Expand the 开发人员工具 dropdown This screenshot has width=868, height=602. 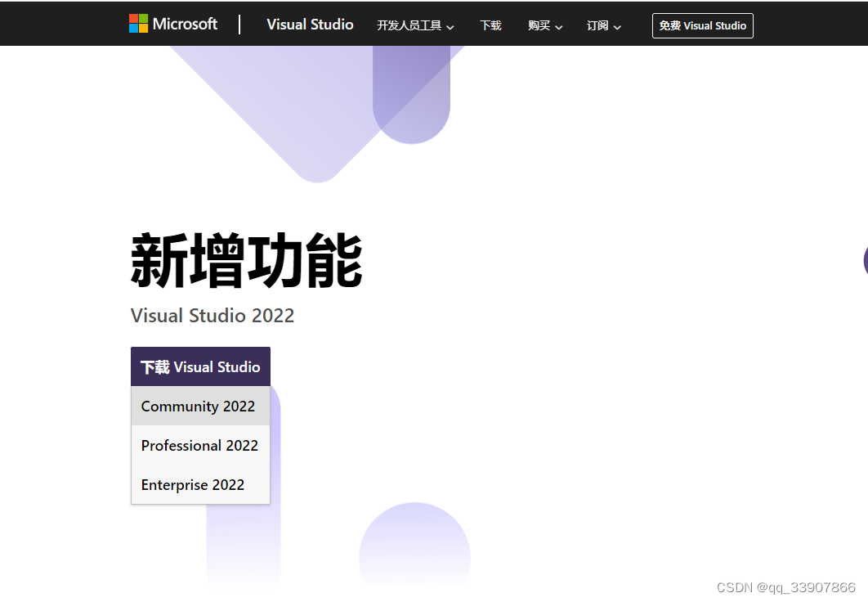click(409, 25)
